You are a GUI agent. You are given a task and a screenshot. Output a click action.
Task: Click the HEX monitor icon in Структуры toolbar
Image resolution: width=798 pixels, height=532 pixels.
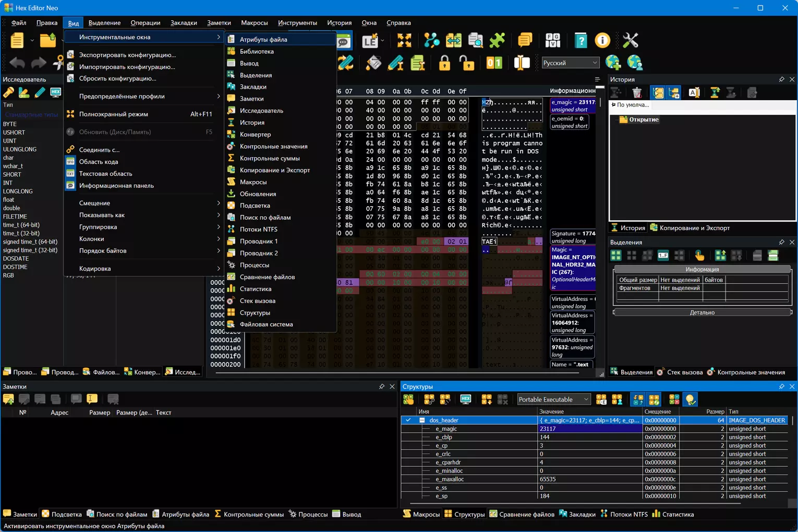point(466,400)
